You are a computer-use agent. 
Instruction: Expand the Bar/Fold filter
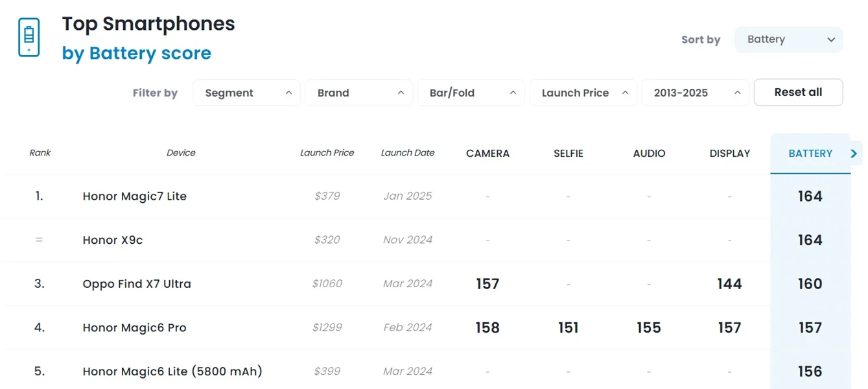tap(471, 92)
